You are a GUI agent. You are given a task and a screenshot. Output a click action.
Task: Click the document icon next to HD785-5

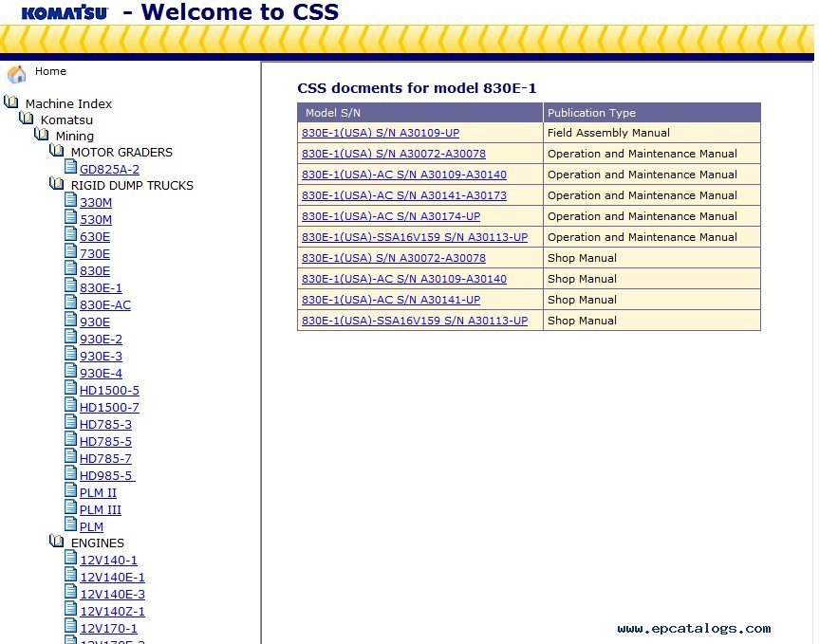click(x=70, y=439)
